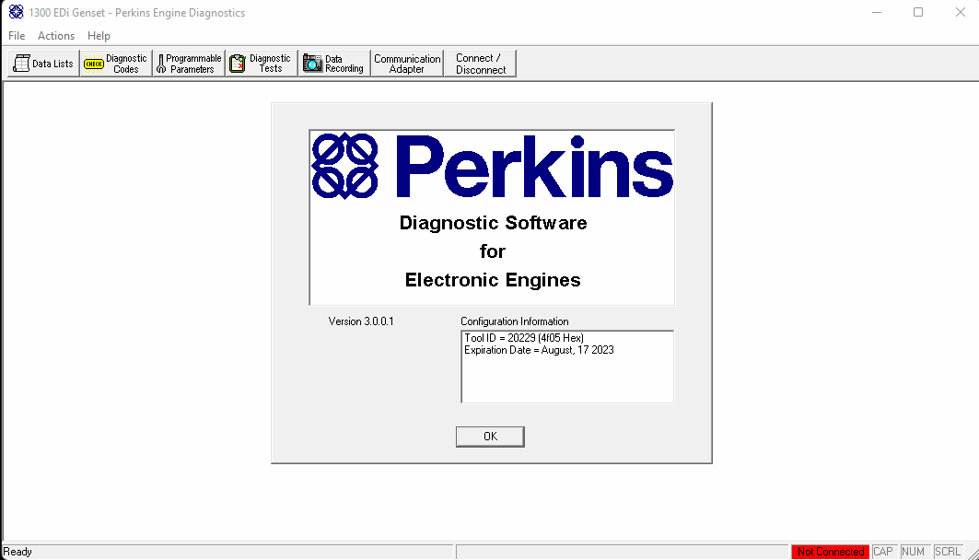This screenshot has height=560, width=979.
Task: Click the CAP status bar indicator
Action: 883,552
